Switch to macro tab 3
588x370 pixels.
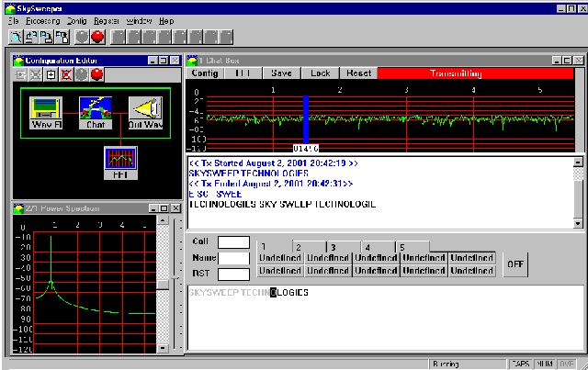click(344, 247)
